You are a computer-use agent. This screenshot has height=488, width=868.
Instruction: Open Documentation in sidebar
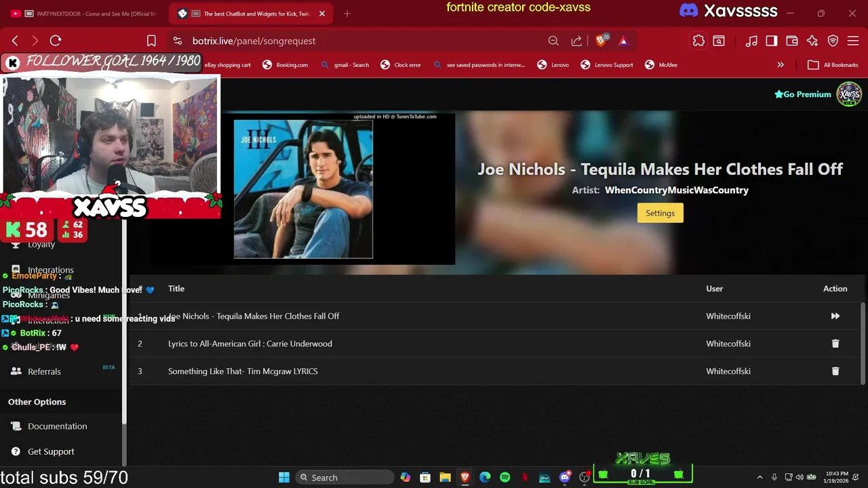click(57, 426)
